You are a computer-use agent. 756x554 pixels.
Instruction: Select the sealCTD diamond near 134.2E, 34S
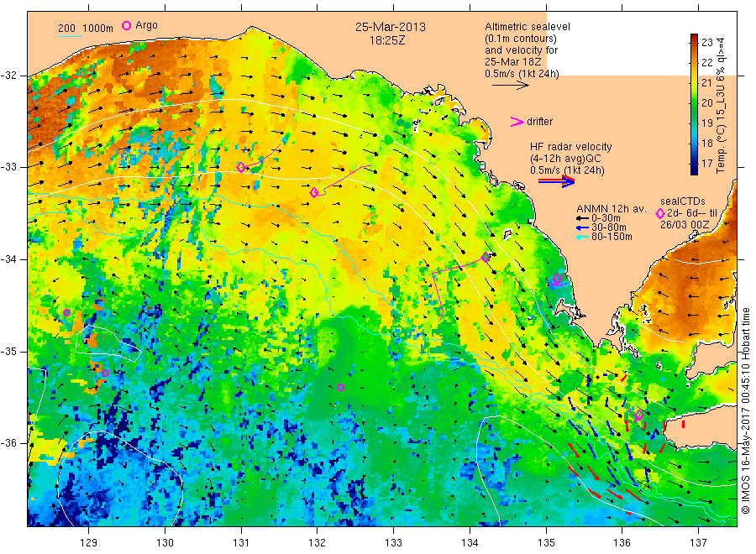[486, 257]
